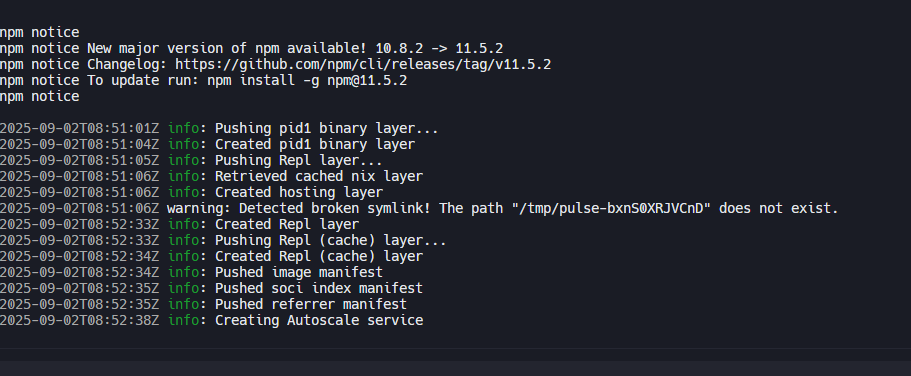Click the 'Pushed soci index manifest' log message
The image size is (911, 376).
click(319, 288)
